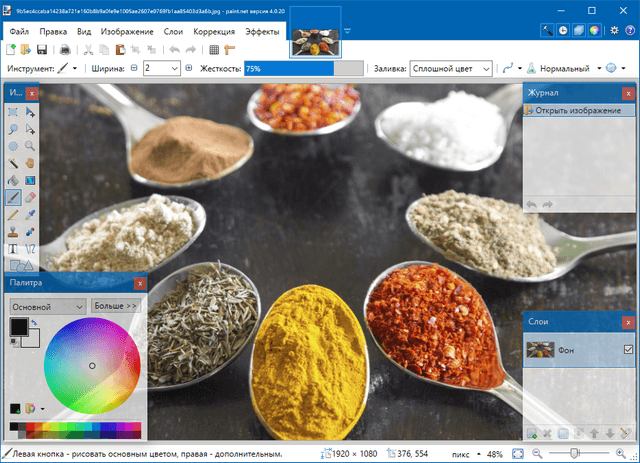
Task: Click the Print icon in the toolbar
Action: [x=66, y=49]
